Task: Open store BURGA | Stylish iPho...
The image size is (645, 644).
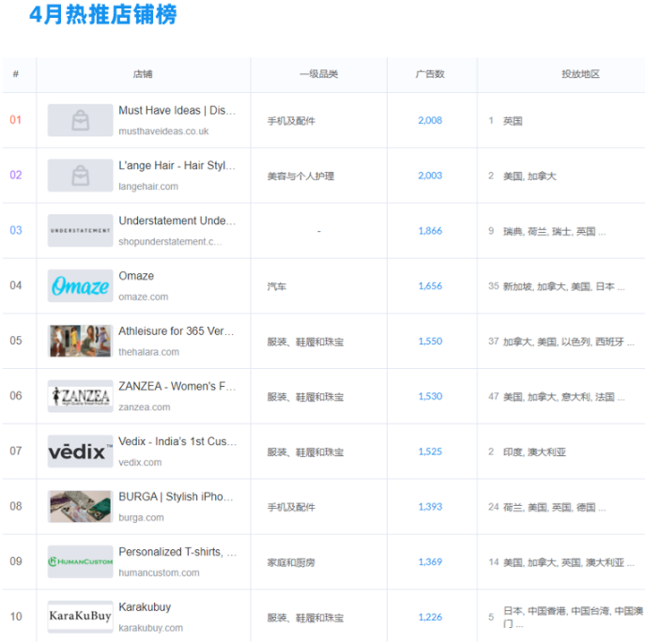Action: click(x=176, y=496)
